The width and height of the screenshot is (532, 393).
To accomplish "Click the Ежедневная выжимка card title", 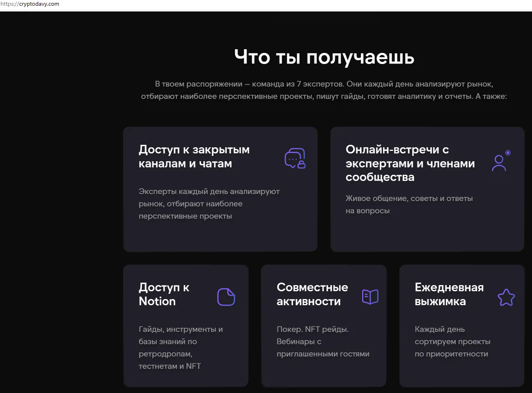I will 449,294.
